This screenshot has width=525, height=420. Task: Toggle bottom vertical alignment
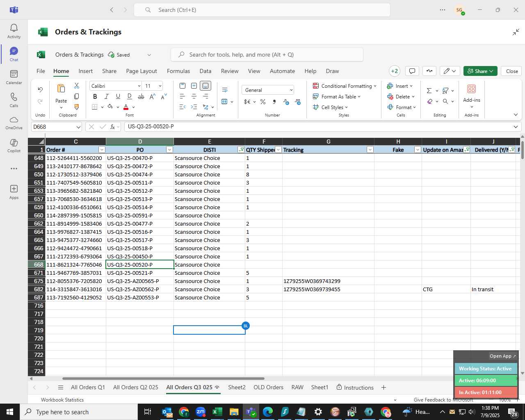pyautogui.click(x=205, y=86)
